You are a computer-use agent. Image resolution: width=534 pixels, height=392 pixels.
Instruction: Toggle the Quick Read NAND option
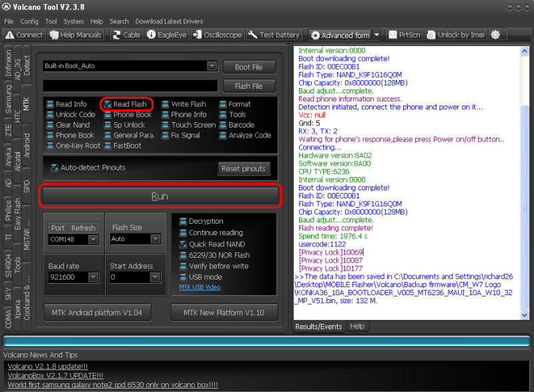pyautogui.click(x=183, y=244)
